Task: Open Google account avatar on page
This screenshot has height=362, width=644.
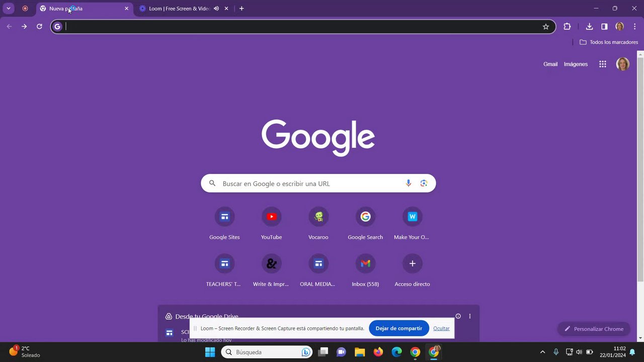Action: [x=623, y=64]
